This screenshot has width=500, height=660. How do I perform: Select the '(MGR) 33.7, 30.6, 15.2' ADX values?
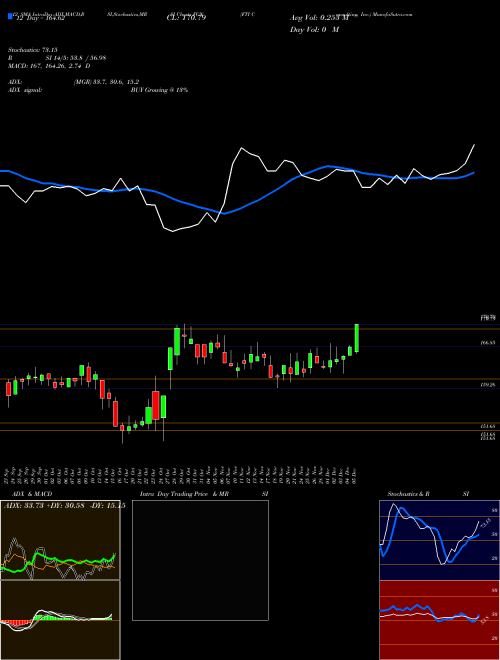pyautogui.click(x=106, y=82)
